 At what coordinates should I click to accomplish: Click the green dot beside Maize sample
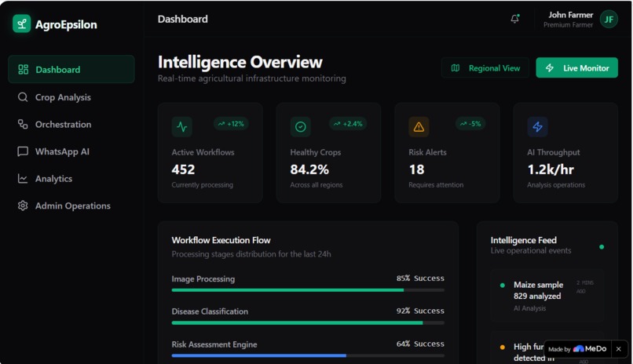click(502, 285)
